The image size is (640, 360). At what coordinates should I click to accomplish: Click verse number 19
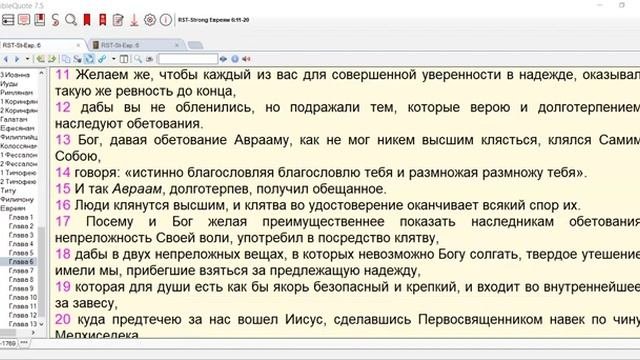point(63,287)
